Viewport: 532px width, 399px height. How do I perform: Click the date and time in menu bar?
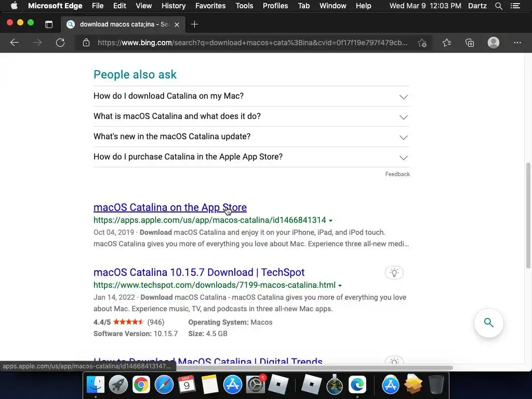tap(425, 6)
